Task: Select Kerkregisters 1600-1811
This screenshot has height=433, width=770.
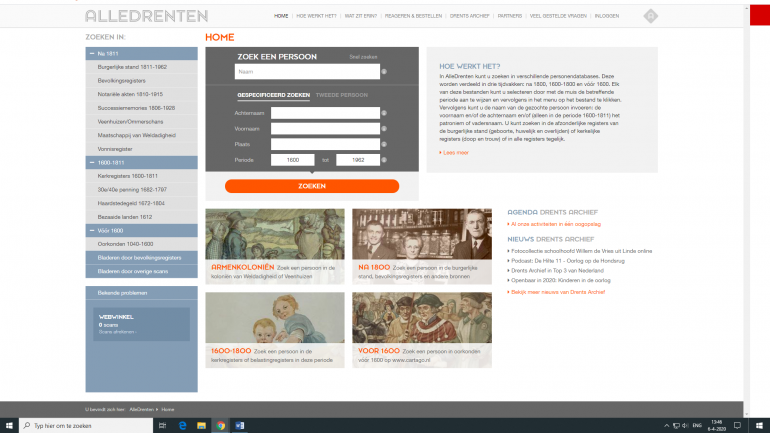Action: click(x=141, y=176)
